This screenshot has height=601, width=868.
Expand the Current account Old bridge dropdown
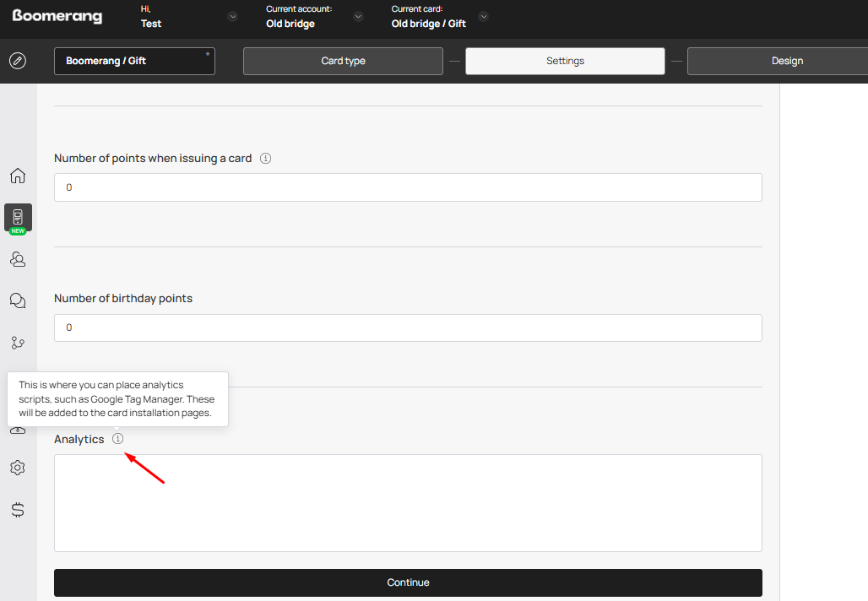[x=358, y=17]
